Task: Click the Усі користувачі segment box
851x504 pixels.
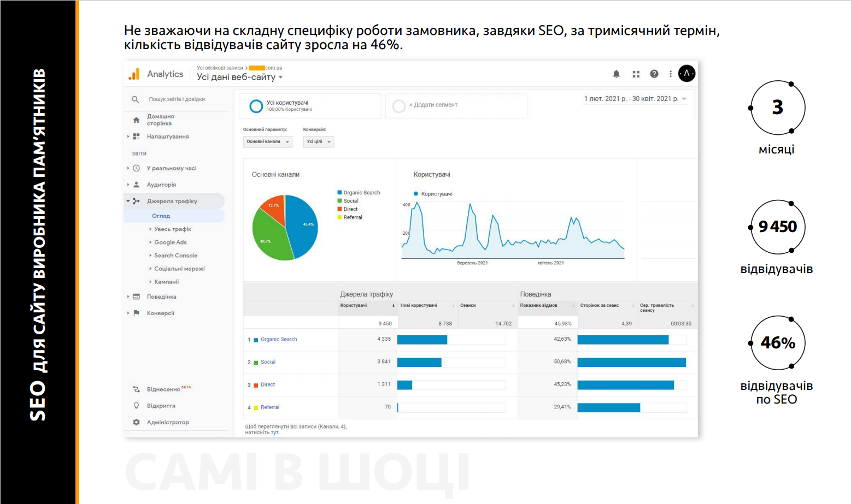Action: 310,106
